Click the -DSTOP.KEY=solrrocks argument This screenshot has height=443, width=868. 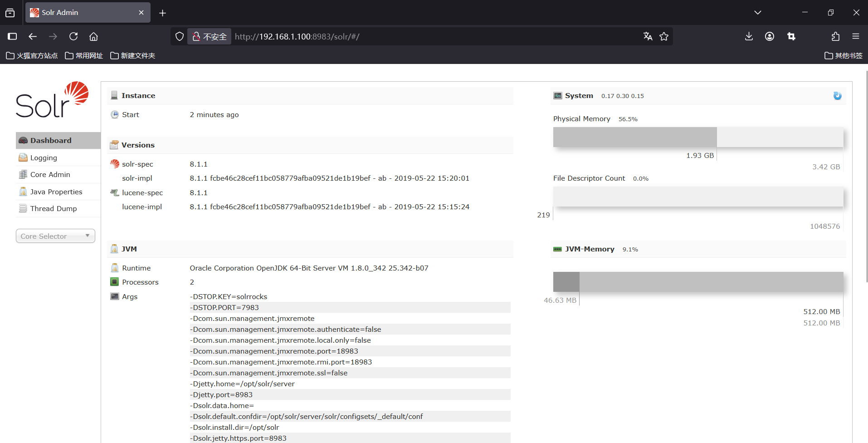[x=229, y=296]
